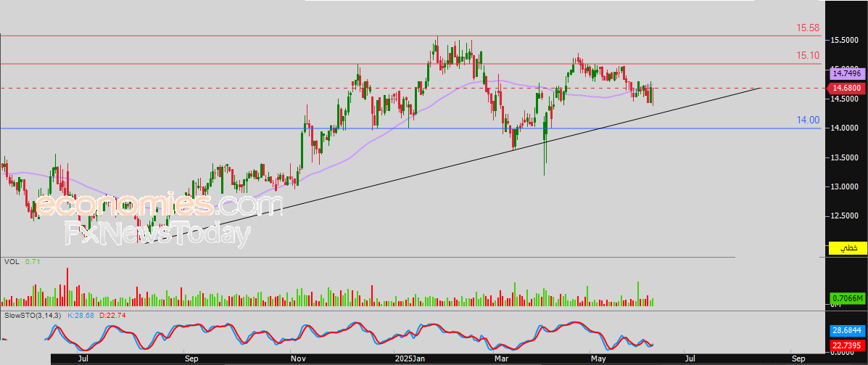This screenshot has width=868, height=365.
Task: Click the blue 28.6844 stochastic tag
Action: [847, 330]
